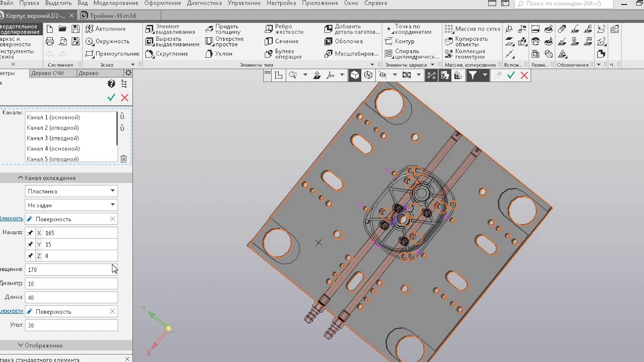Image resolution: width=644 pixels, height=362 pixels.
Task: Select the Оболочка shell tool
Action: coord(344,41)
